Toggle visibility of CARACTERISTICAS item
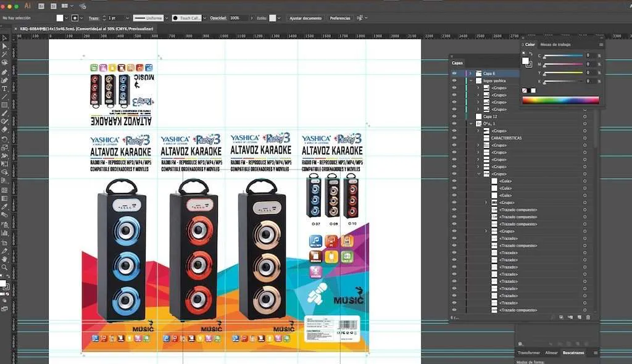Screen dimensions: 632x364 click(x=454, y=138)
